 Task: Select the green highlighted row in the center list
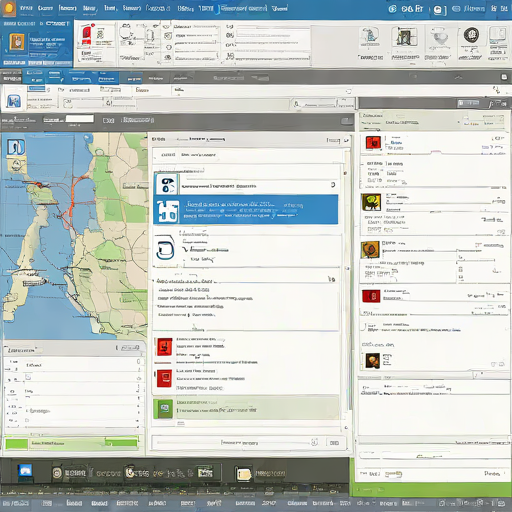[x=245, y=407]
